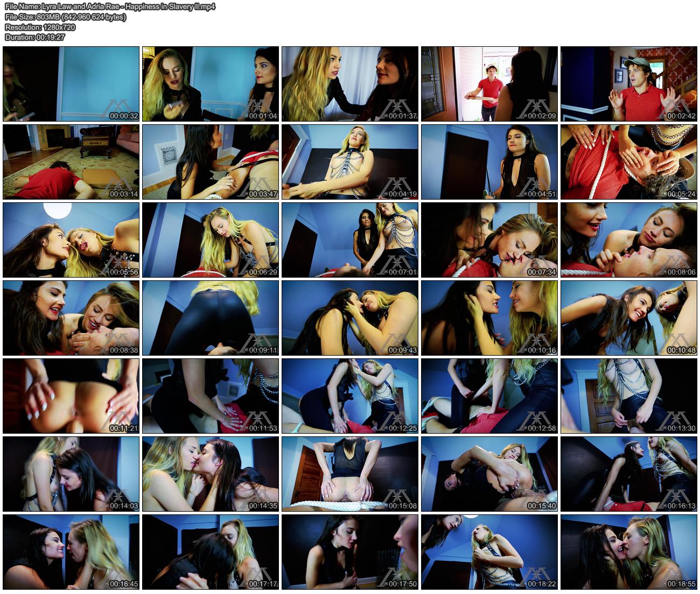
Task: Open the frame labeled 00:10:48
Action: click(628, 318)
